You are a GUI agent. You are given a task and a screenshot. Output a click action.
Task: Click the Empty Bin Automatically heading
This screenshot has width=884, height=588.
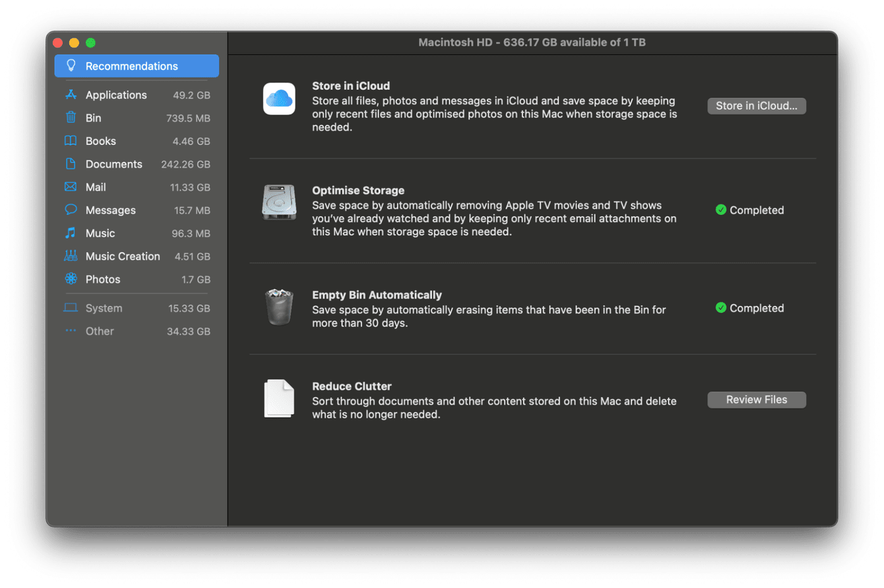pos(377,295)
